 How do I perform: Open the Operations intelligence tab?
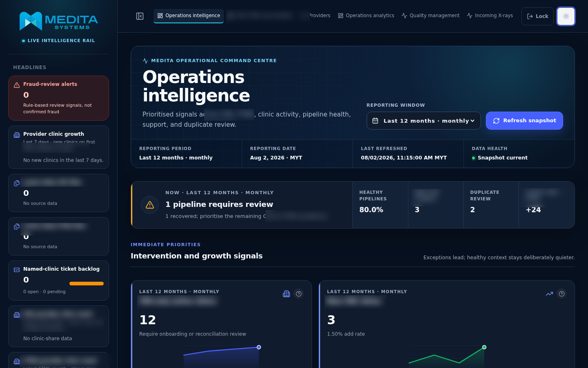pos(189,16)
